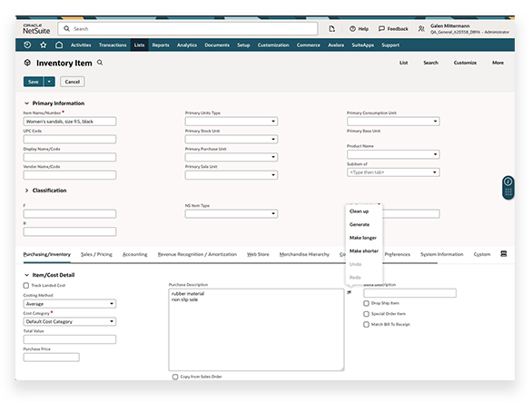The width and height of the screenshot is (532, 402).
Task: Open the Primary Consumption Unit dropdown
Action: [393, 122]
